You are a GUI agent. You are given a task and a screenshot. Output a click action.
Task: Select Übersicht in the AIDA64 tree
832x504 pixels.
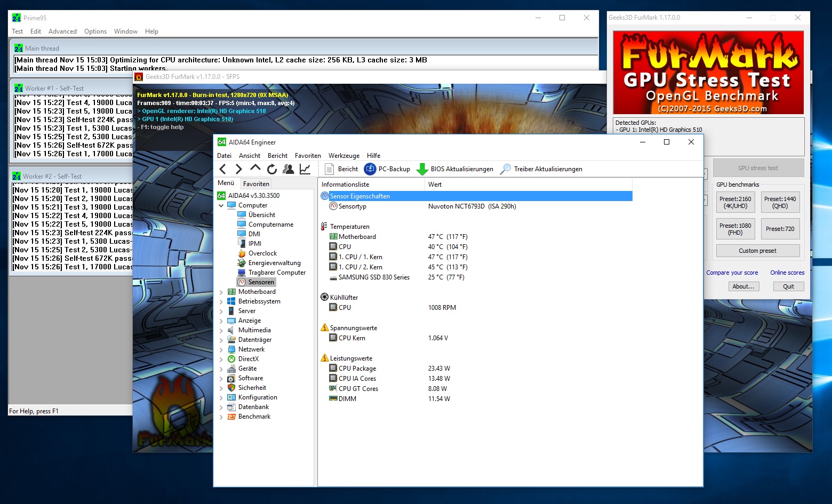261,215
